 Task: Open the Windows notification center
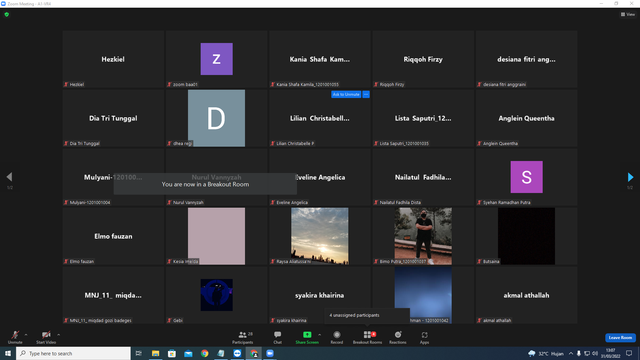point(629,353)
